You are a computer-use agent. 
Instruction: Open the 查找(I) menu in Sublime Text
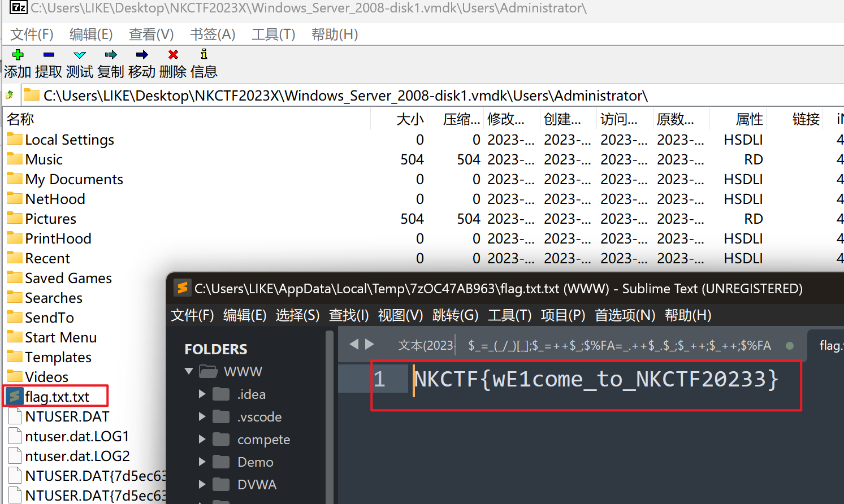tap(349, 315)
